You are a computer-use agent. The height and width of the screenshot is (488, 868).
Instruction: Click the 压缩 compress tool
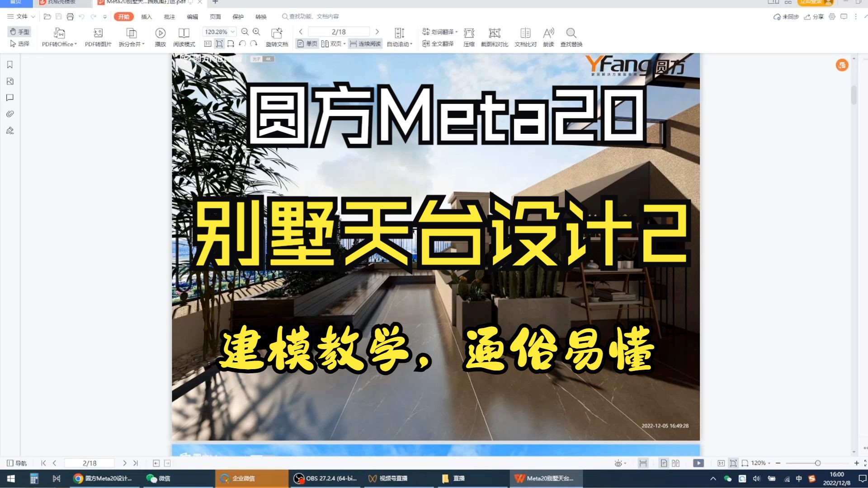(x=469, y=37)
